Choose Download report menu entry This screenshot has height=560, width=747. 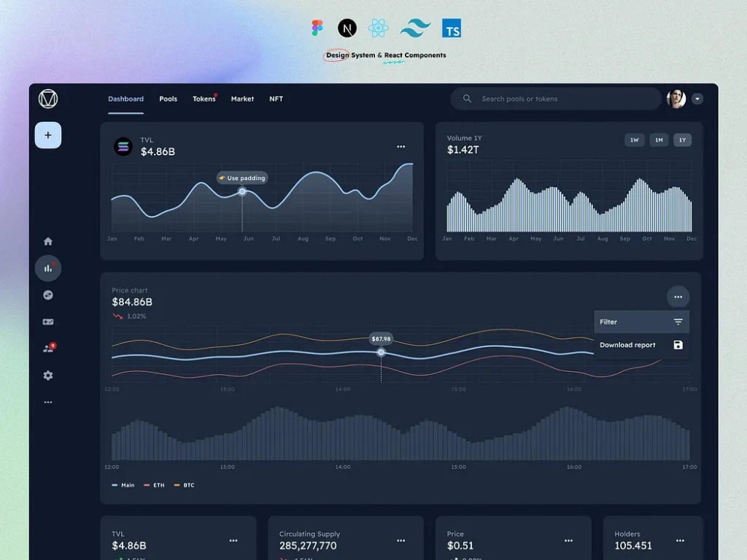click(x=642, y=345)
